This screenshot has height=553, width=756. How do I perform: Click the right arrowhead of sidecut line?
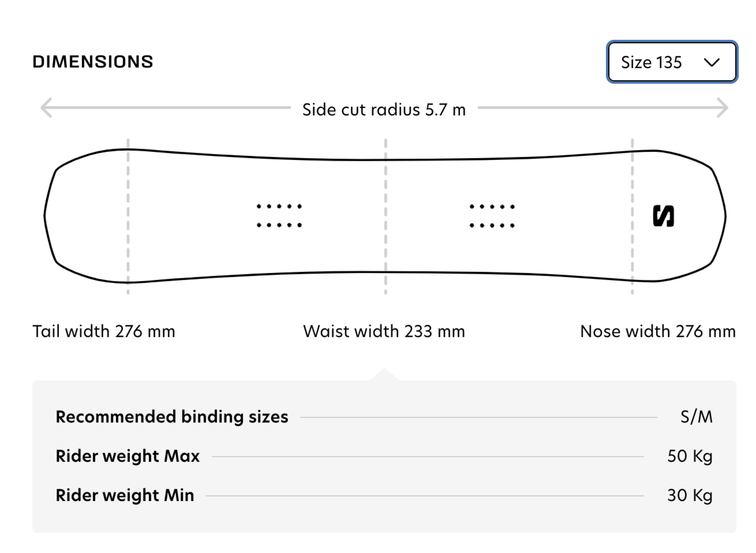pos(723,108)
